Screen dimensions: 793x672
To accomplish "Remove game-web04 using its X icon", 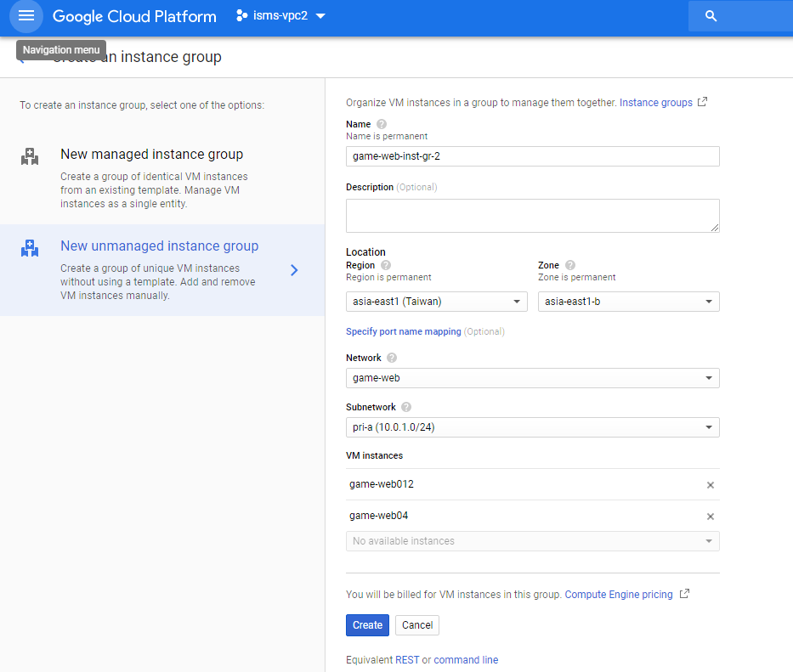I will pos(711,517).
